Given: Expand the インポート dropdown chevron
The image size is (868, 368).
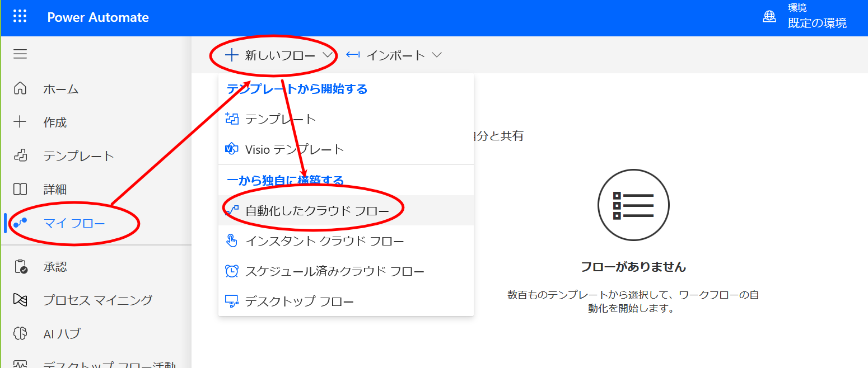Looking at the screenshot, I should [x=437, y=55].
